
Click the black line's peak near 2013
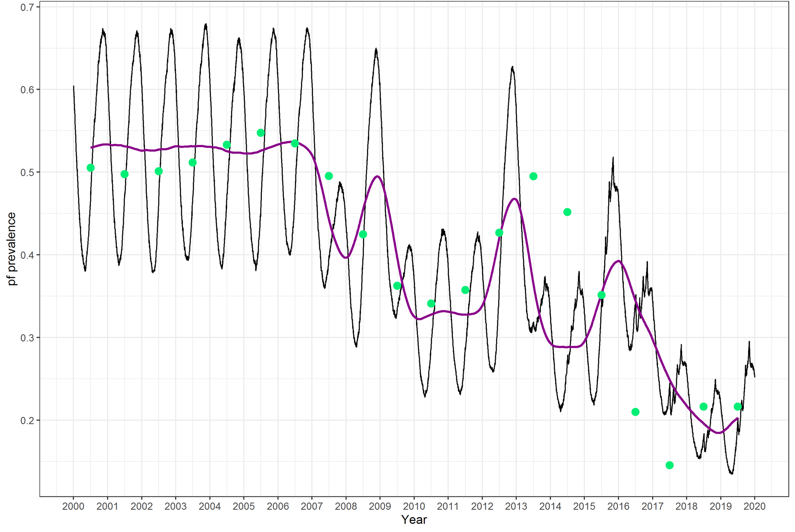click(x=513, y=67)
